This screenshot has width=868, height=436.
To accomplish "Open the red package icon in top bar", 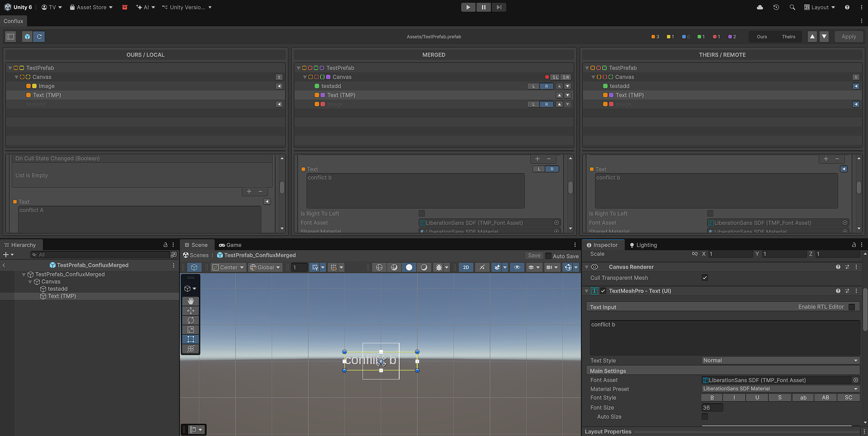I will [125, 7].
